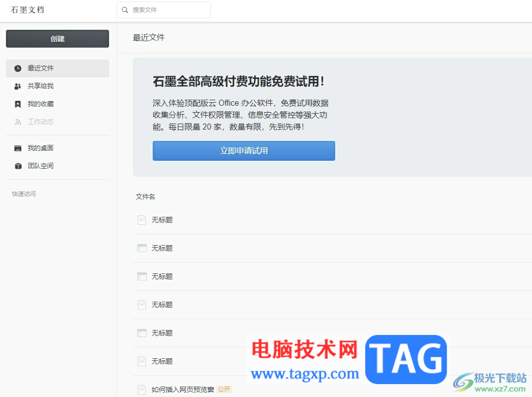Click the 我的收藏 bookmark icon
This screenshot has width=532, height=397.
[18, 104]
